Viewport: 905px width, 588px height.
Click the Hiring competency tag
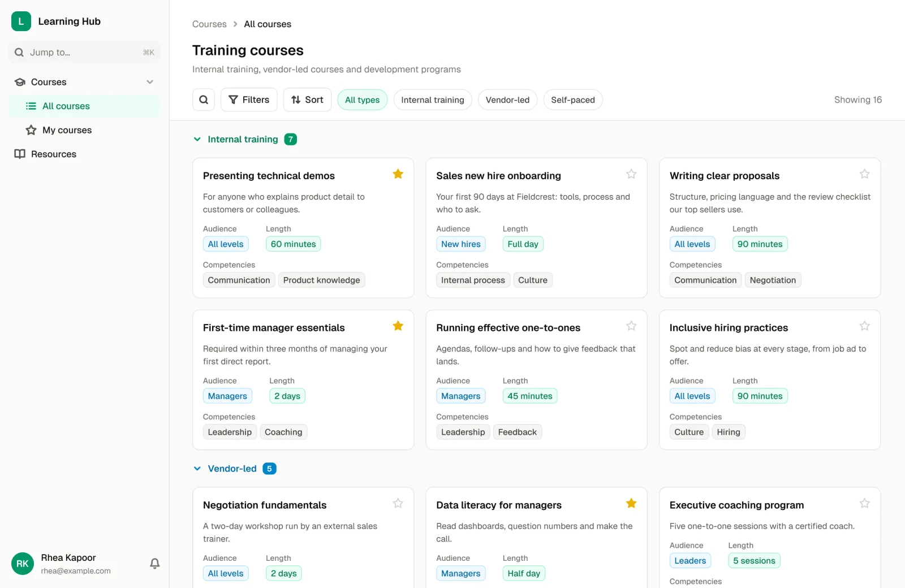tap(729, 432)
